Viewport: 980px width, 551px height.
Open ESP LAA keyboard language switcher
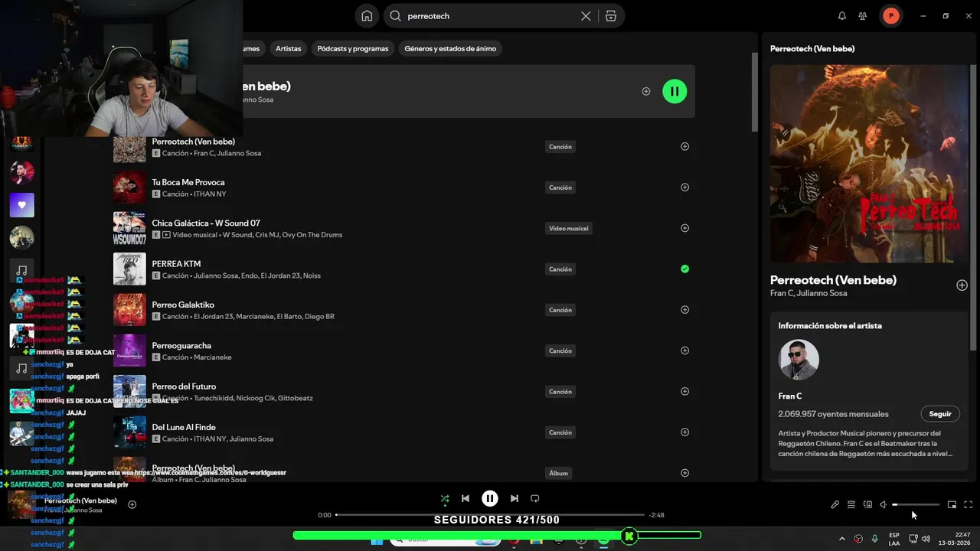point(894,539)
